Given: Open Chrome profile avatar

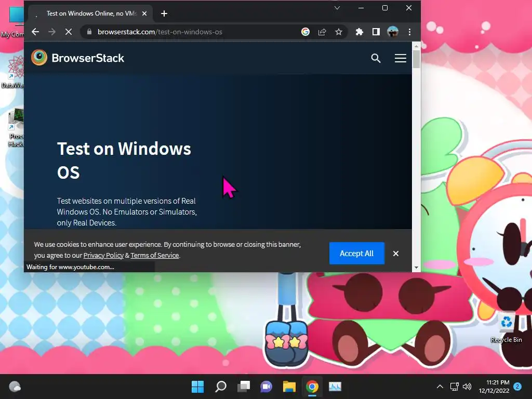Looking at the screenshot, I should (393, 32).
